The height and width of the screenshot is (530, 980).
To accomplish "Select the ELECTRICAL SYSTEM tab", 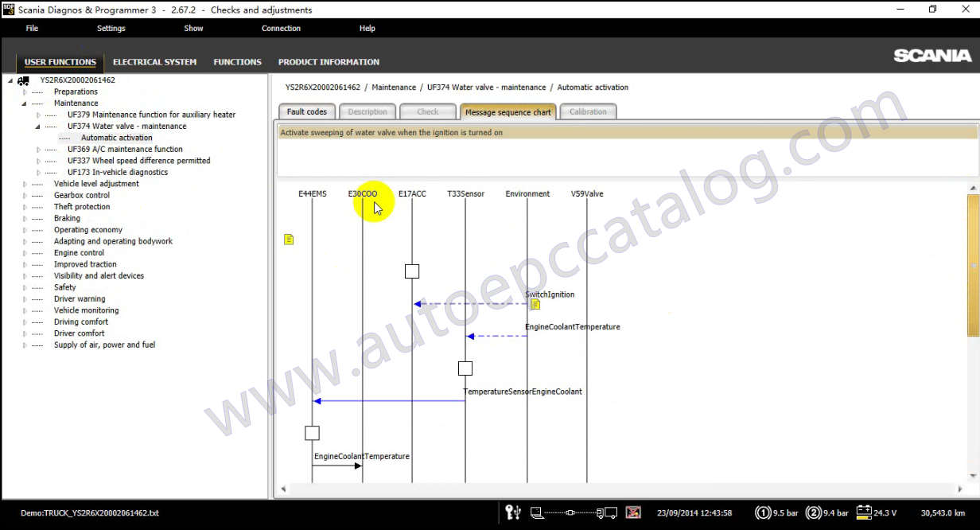I will pyautogui.click(x=154, y=62).
